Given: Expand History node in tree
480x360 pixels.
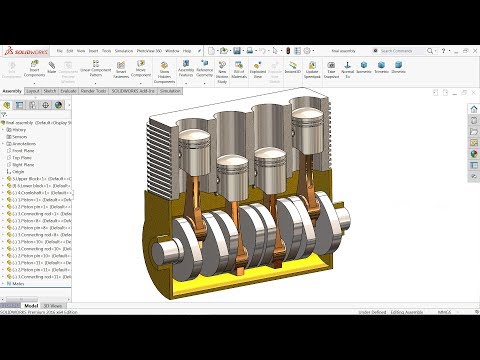Looking at the screenshot, I should pyautogui.click(x=3, y=130).
